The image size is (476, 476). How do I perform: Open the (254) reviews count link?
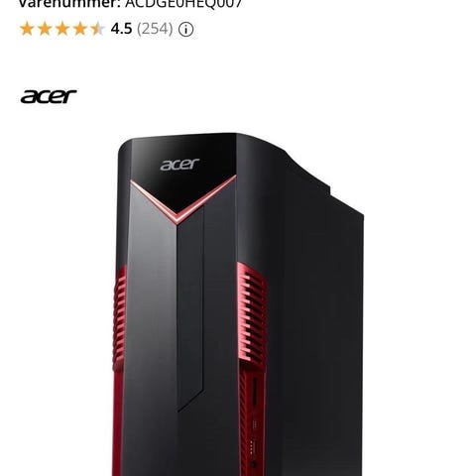[x=155, y=29]
